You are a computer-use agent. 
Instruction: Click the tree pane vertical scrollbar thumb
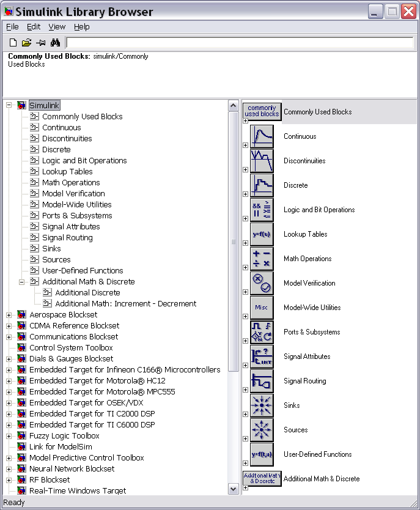tap(234, 242)
